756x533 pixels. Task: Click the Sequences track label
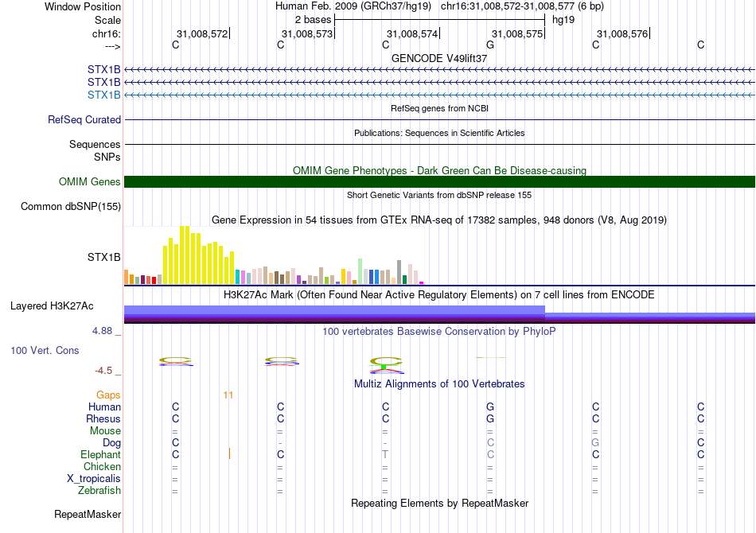pyautogui.click(x=95, y=145)
